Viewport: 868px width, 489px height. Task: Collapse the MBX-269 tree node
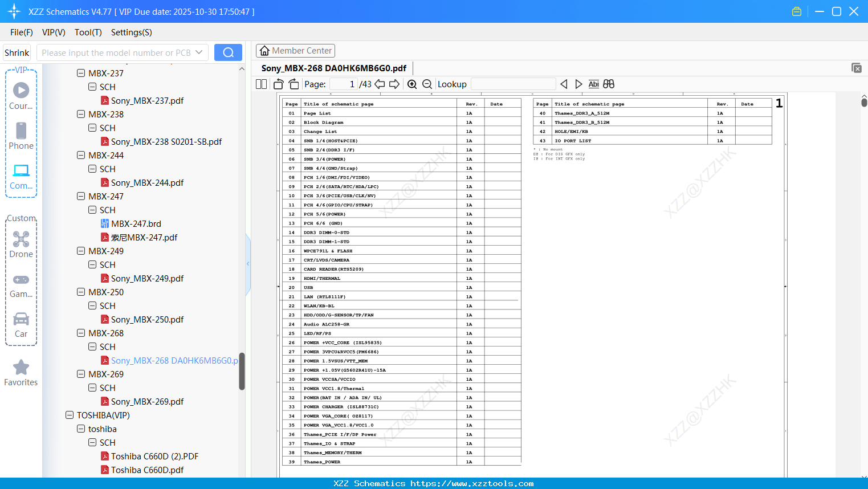pyautogui.click(x=81, y=374)
